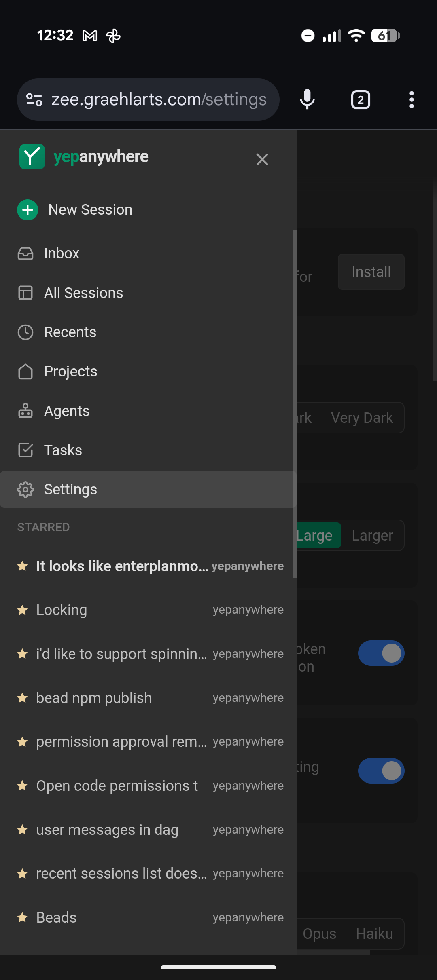Viewport: 437px width, 980px height.
Task: Select the Very Dark theme option
Action: coord(362,418)
